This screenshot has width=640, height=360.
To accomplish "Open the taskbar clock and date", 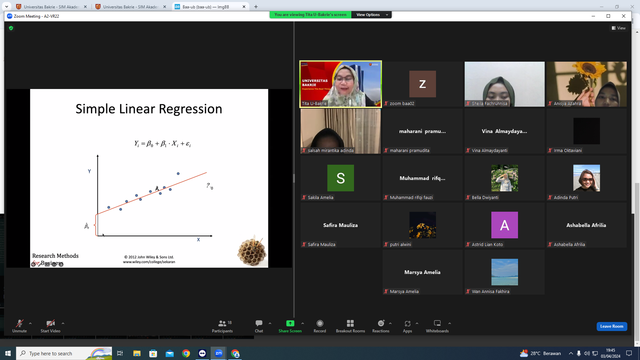I will pos(610,353).
